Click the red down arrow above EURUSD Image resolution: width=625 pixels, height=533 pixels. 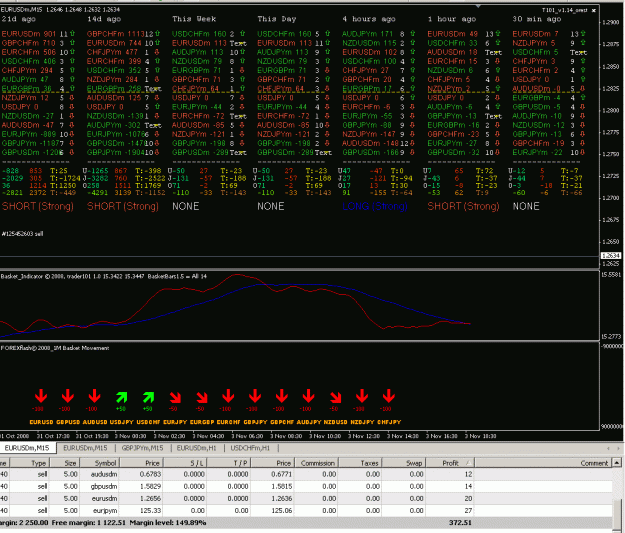click(41, 396)
